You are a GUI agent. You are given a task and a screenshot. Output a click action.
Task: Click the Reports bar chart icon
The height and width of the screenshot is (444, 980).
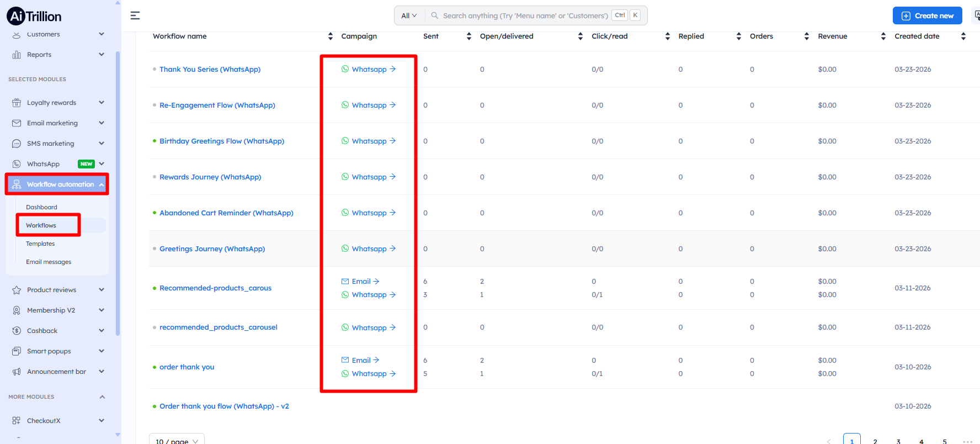pyautogui.click(x=17, y=55)
